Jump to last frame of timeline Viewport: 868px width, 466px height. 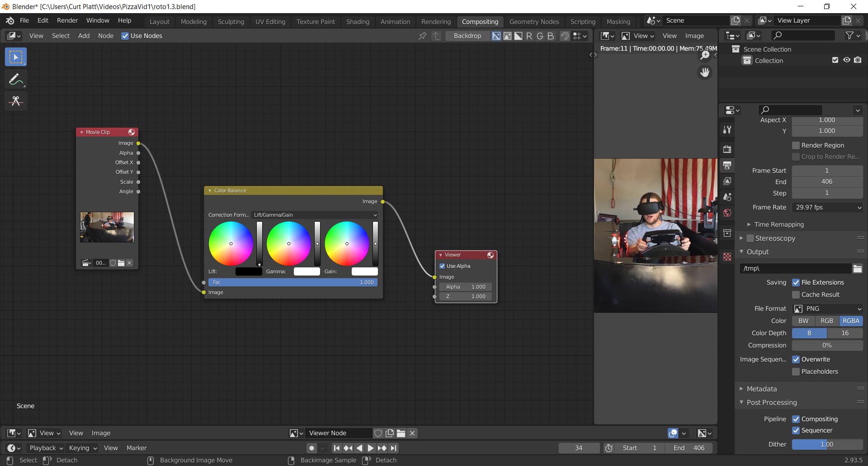pos(394,448)
